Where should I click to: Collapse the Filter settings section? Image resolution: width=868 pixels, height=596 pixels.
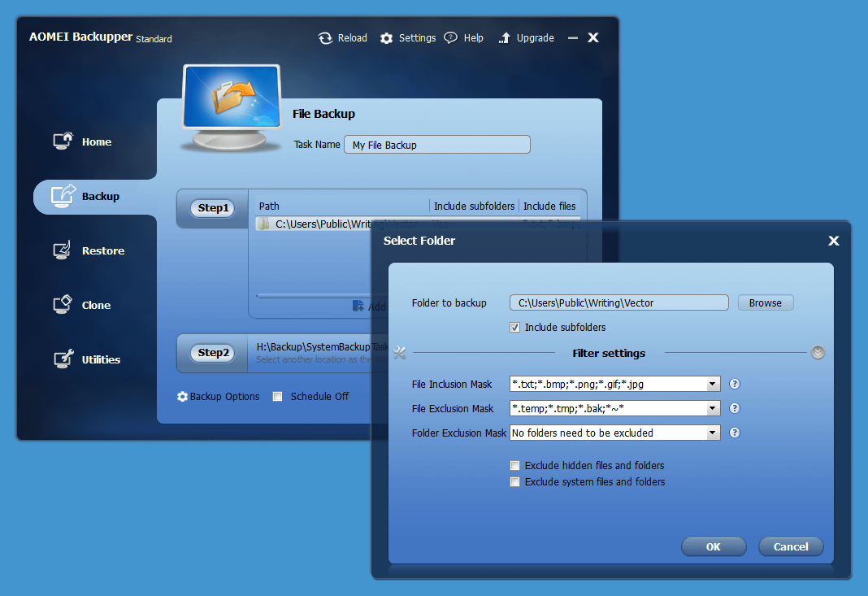tap(818, 352)
